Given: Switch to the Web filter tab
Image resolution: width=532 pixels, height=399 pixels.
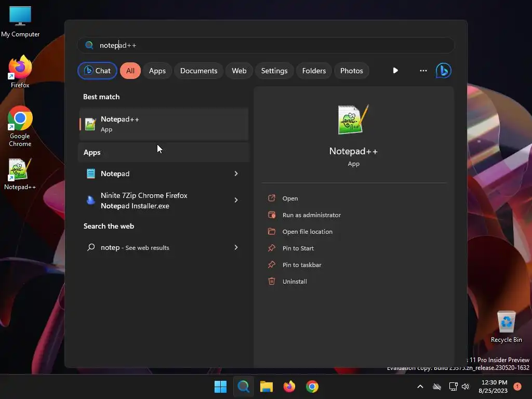Looking at the screenshot, I should pyautogui.click(x=239, y=71).
